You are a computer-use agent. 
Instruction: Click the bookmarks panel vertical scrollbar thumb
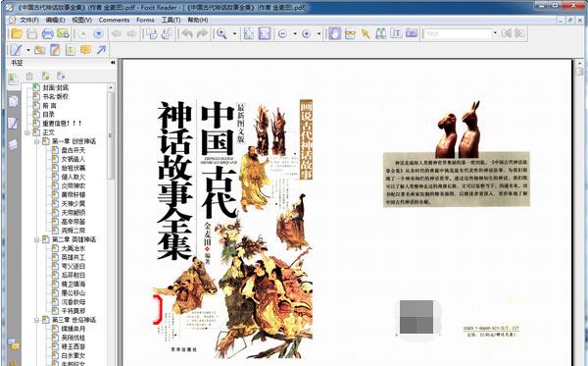111,135
